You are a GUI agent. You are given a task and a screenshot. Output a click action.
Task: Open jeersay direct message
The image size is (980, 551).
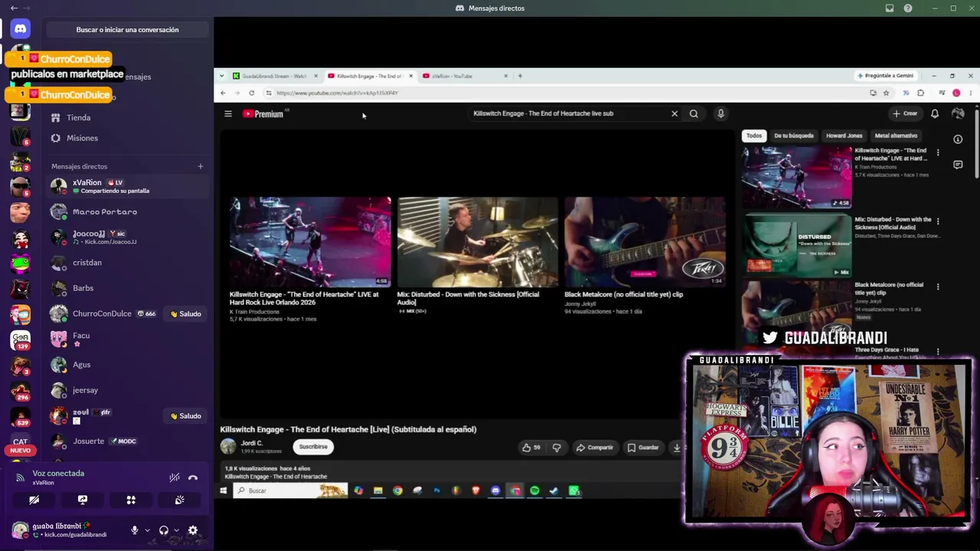pyautogui.click(x=127, y=390)
